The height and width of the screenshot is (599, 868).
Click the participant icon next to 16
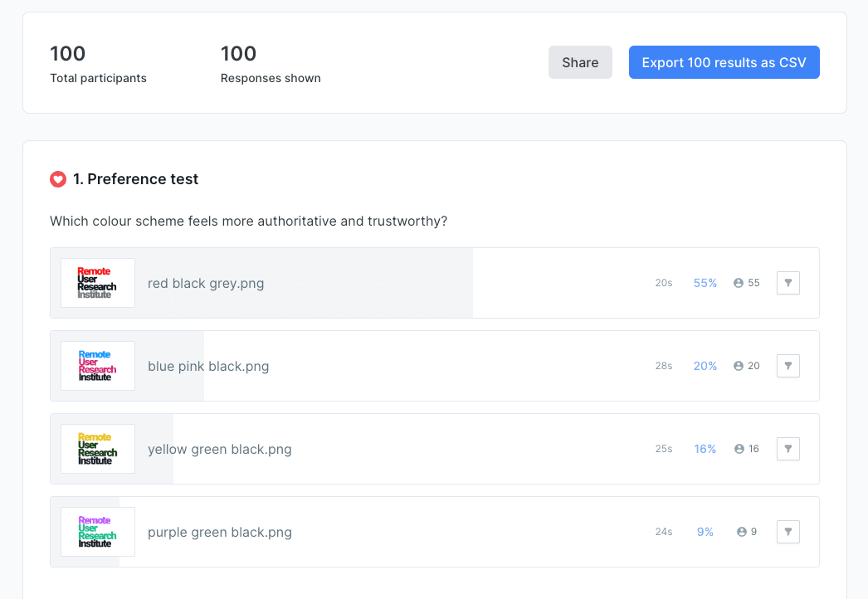pos(738,448)
